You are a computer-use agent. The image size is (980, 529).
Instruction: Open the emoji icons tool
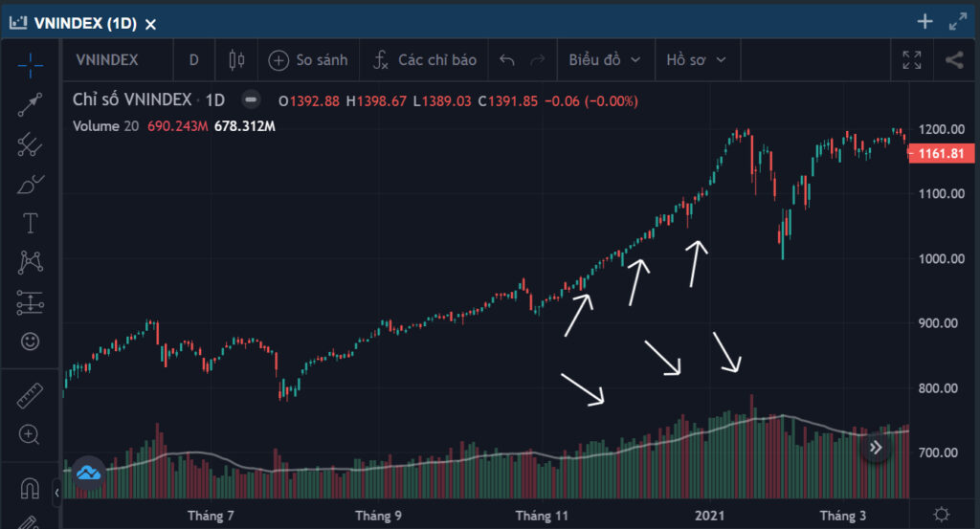[x=30, y=341]
